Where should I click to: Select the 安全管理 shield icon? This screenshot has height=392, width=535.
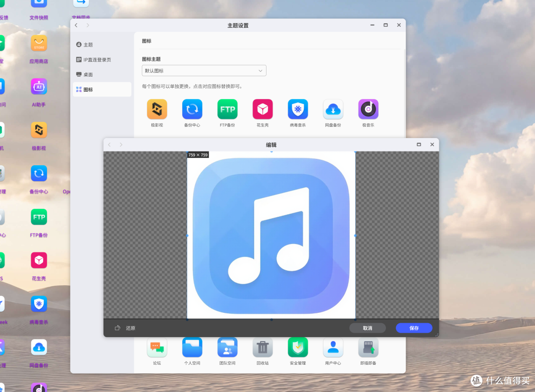[x=298, y=347]
